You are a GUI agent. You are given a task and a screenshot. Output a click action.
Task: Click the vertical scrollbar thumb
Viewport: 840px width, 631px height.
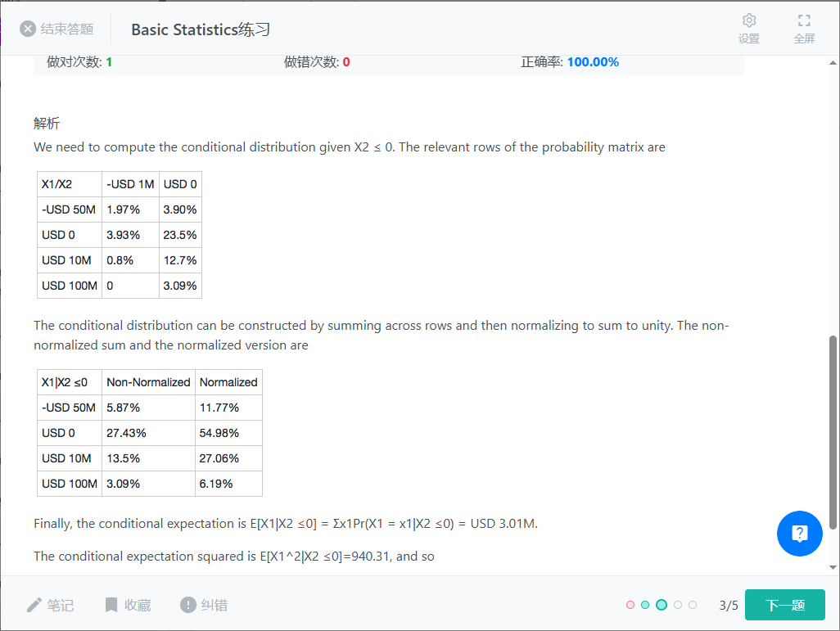(x=833, y=432)
